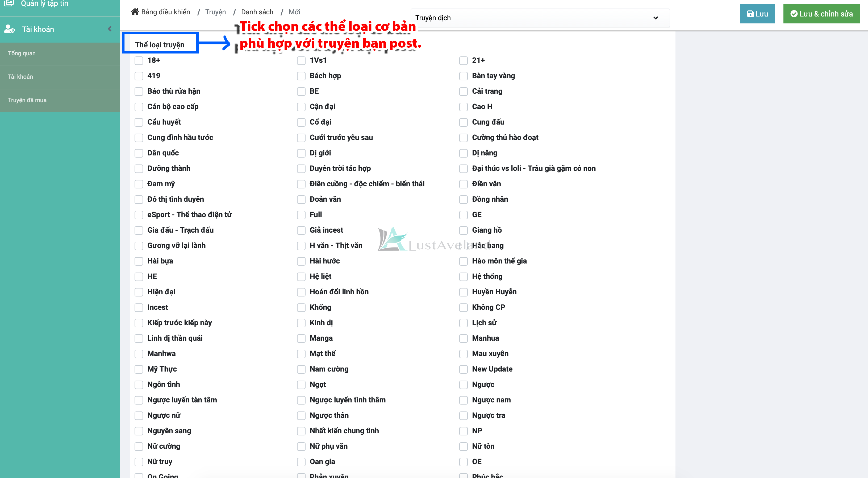Click the Ngược luyến tình thâm label
The image size is (868, 478).
pyautogui.click(x=348, y=400)
